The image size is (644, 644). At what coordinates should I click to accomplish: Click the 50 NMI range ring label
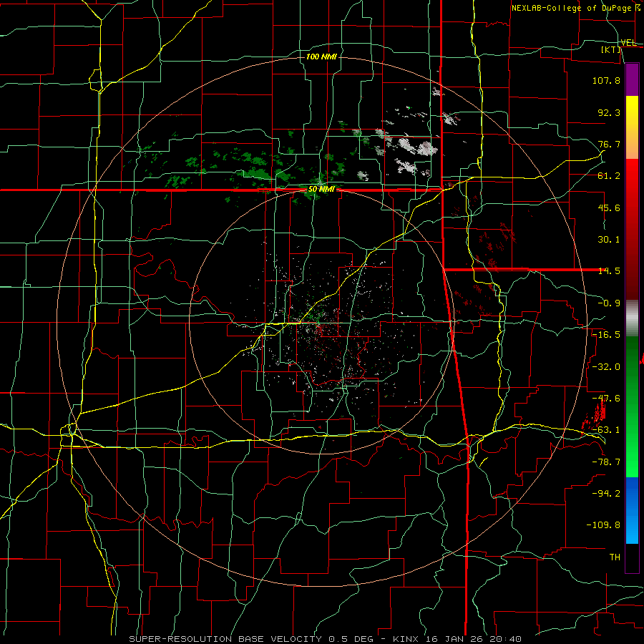click(321, 190)
